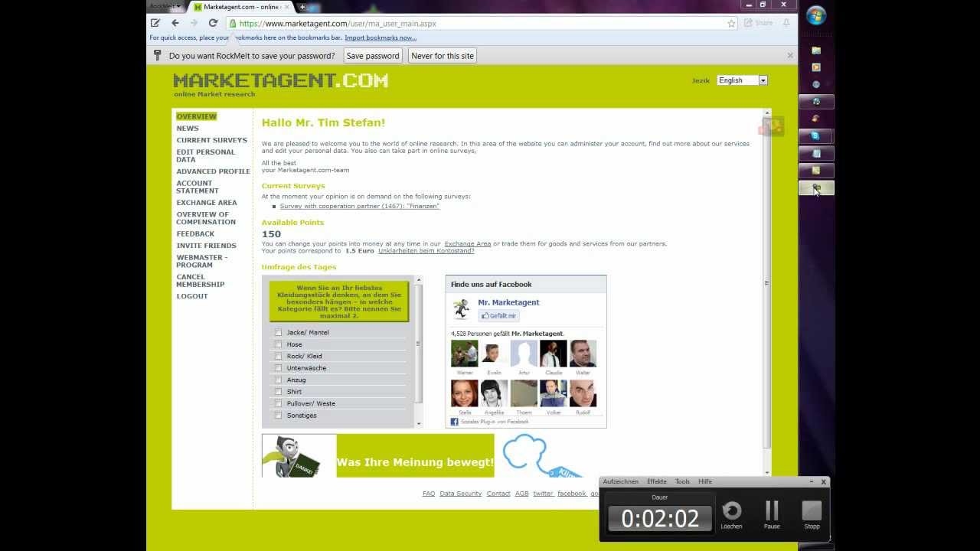Image resolution: width=980 pixels, height=551 pixels.
Task: Check the Pullover/ Weste option
Action: pyautogui.click(x=278, y=403)
